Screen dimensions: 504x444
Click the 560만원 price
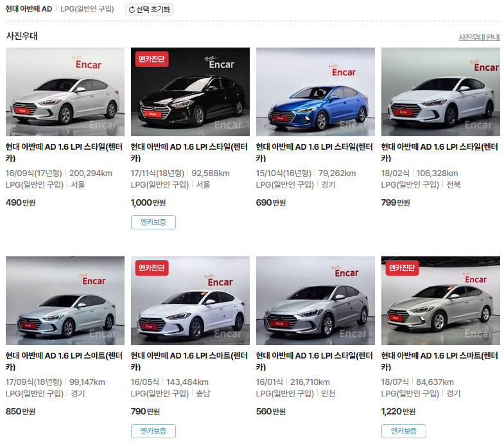tap(271, 411)
